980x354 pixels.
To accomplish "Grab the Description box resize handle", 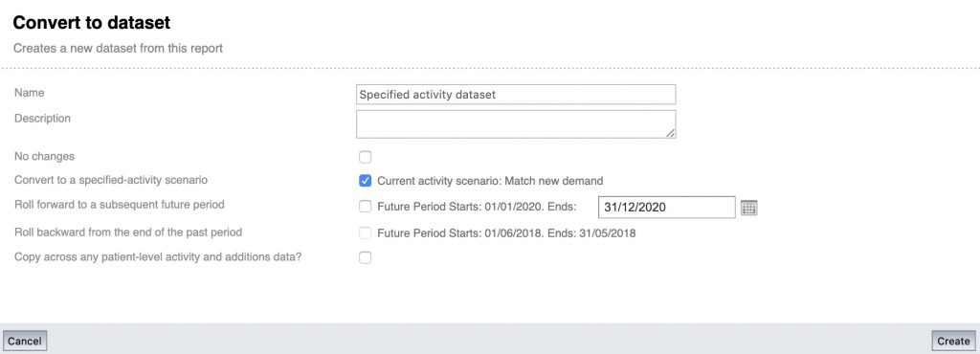I will click(670, 133).
